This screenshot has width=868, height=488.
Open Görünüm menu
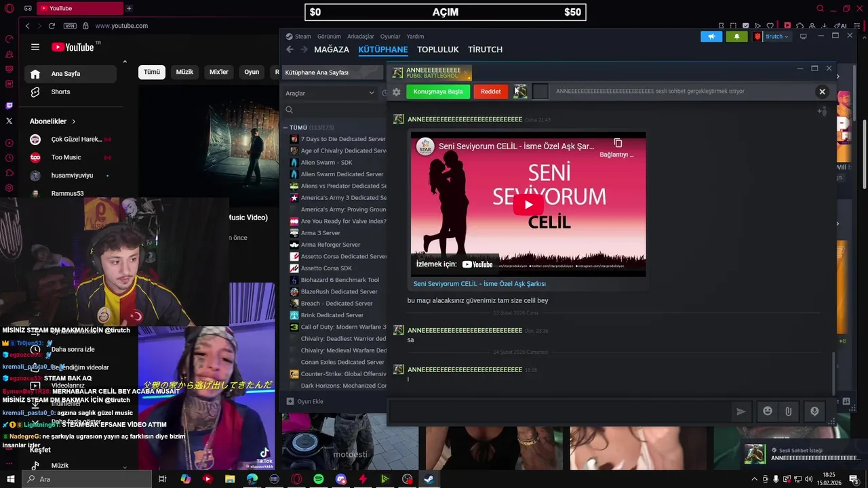pos(329,37)
